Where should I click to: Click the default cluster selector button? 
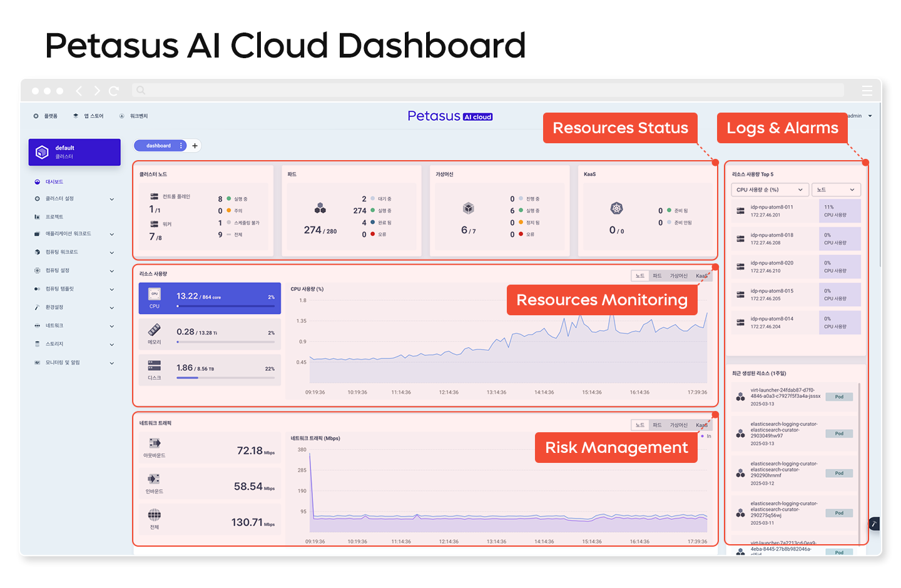tap(74, 152)
